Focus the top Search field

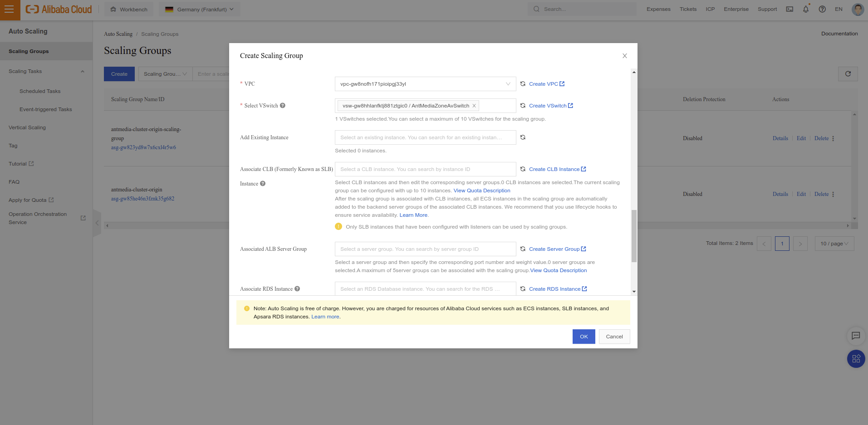click(582, 9)
